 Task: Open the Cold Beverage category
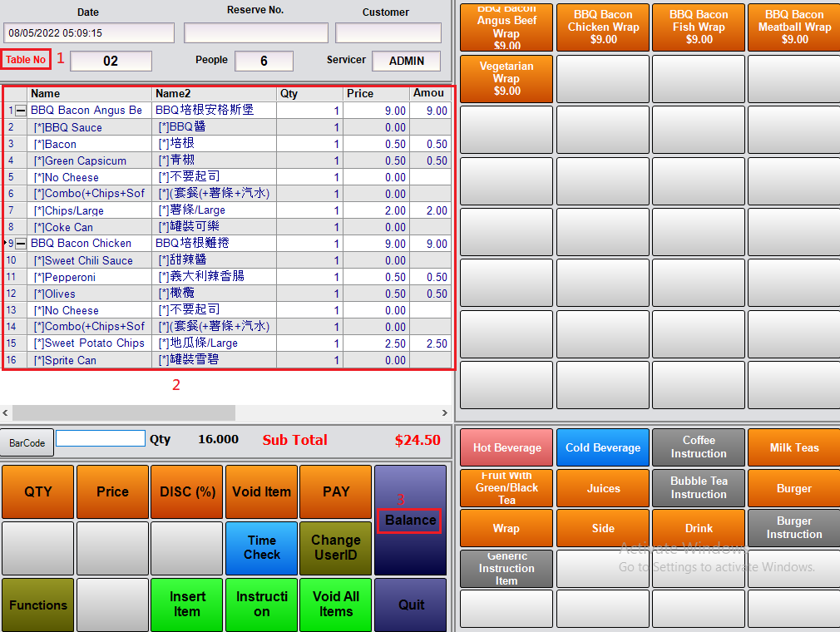coord(603,447)
